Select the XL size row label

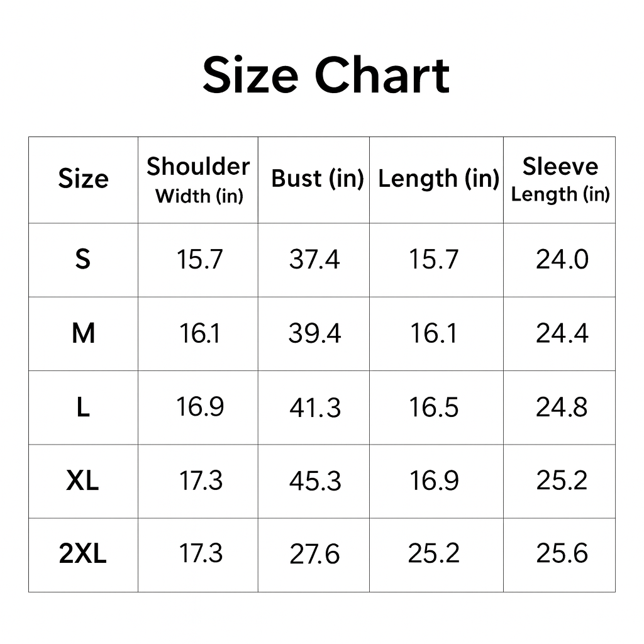click(83, 481)
